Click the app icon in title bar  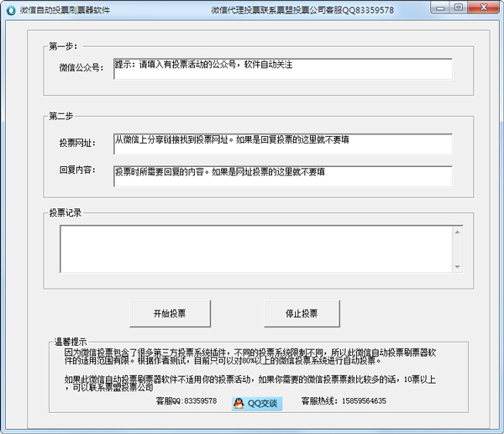[11, 10]
